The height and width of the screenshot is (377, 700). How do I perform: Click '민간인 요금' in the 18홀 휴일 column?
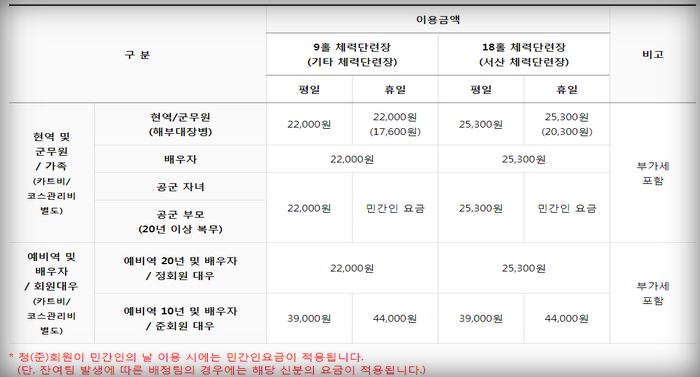click(567, 208)
